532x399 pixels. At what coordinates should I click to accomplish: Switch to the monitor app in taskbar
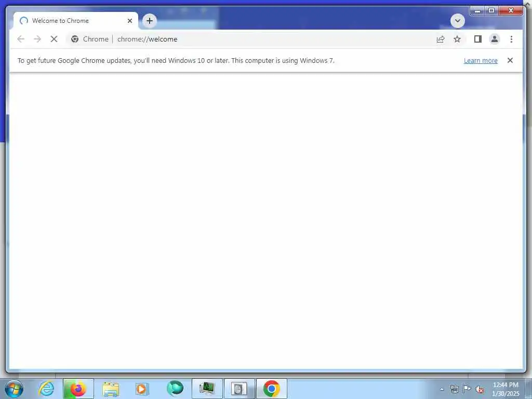[207, 389]
